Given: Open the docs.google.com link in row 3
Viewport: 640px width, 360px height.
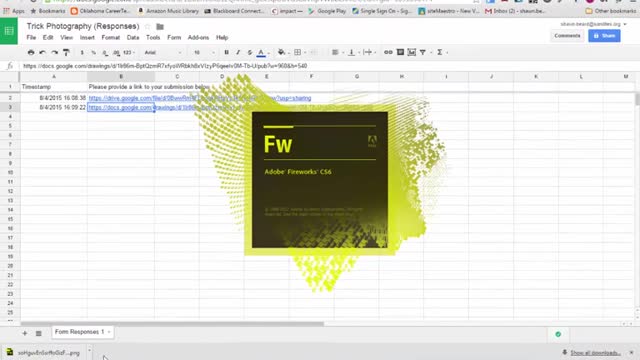Looking at the screenshot, I should pos(120,108).
